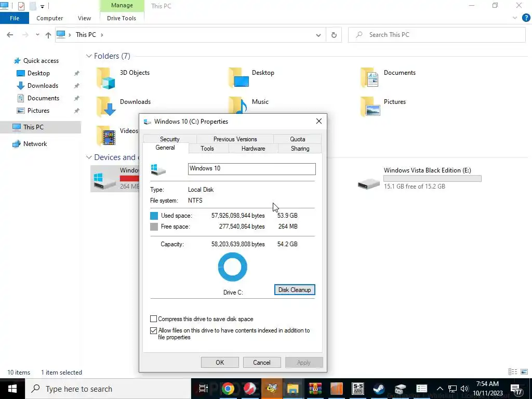Close the Windows 10 (C:) Properties dialog
The width and height of the screenshot is (532, 399).
tap(318, 121)
